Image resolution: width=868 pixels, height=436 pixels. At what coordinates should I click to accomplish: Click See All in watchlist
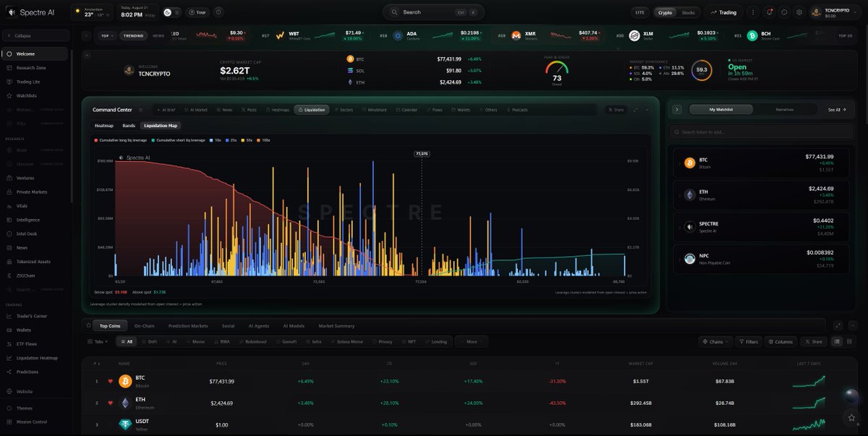(x=837, y=110)
